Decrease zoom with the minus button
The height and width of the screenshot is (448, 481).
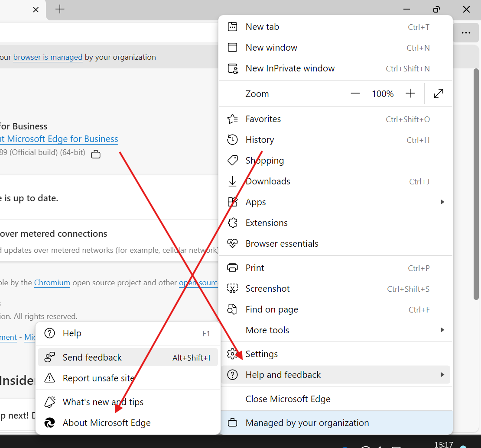[x=355, y=93]
